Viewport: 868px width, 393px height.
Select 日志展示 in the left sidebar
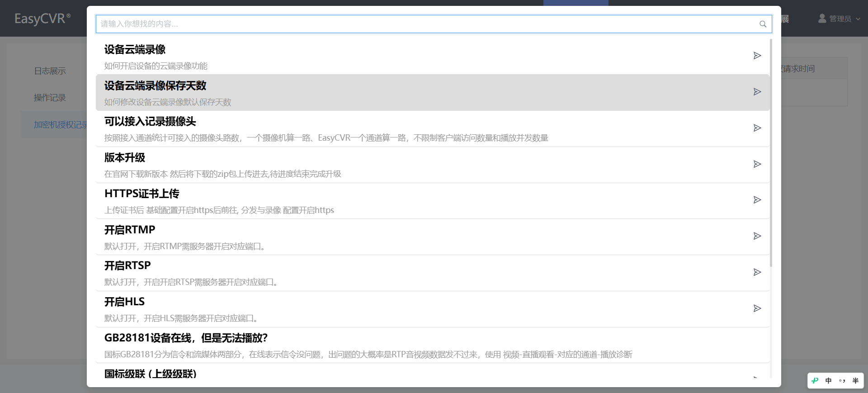pyautogui.click(x=50, y=71)
